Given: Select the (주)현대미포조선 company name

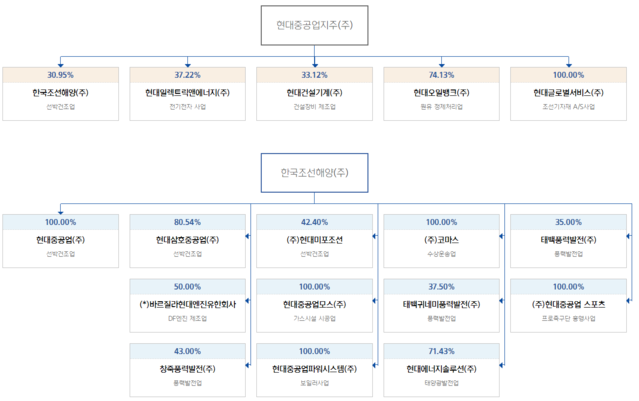Looking at the screenshot, I should 314,240.
